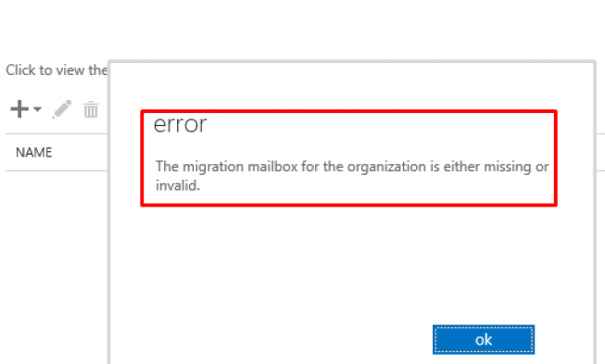Screen dimensions: 605x364
Task: Click the trash can delete icon
Action: pos(91,109)
